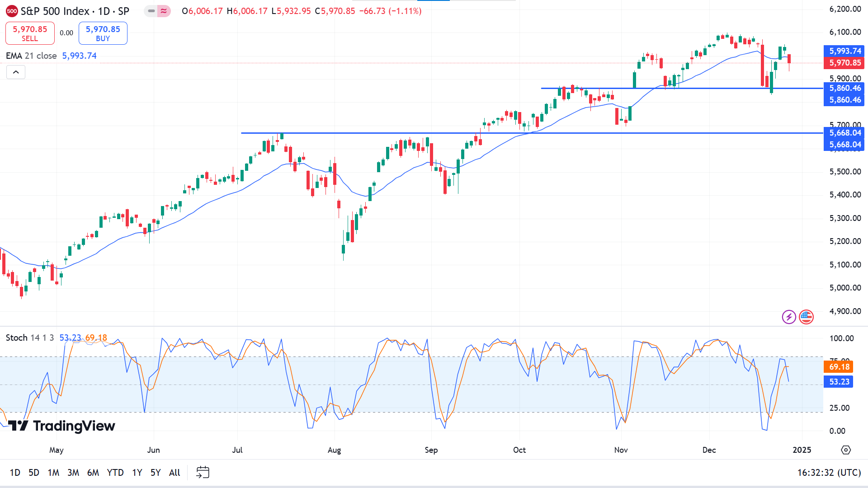Image resolution: width=868 pixels, height=488 pixels.
Task: Click the upper 5,668.04 price axis label
Action: (844, 133)
